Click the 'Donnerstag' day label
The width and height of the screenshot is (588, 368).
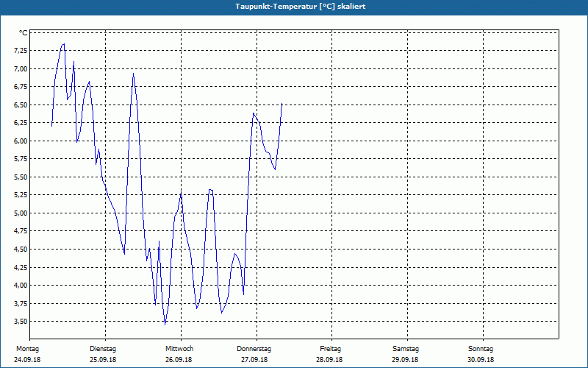254,349
